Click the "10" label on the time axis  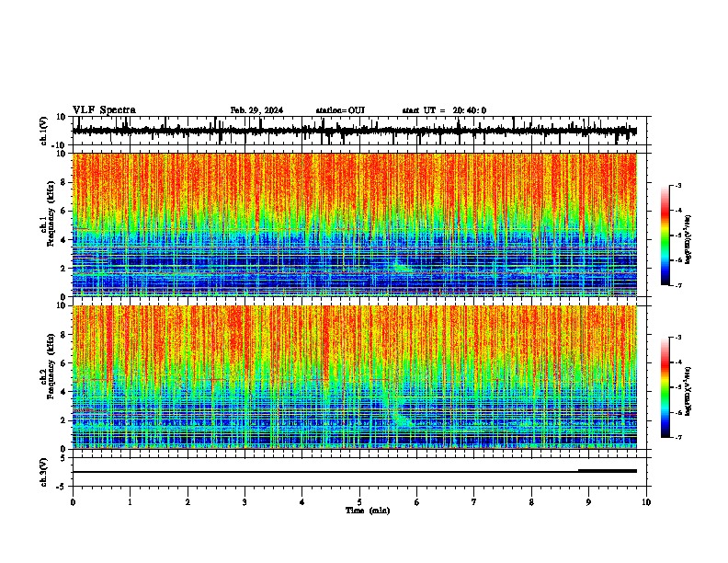(x=646, y=502)
